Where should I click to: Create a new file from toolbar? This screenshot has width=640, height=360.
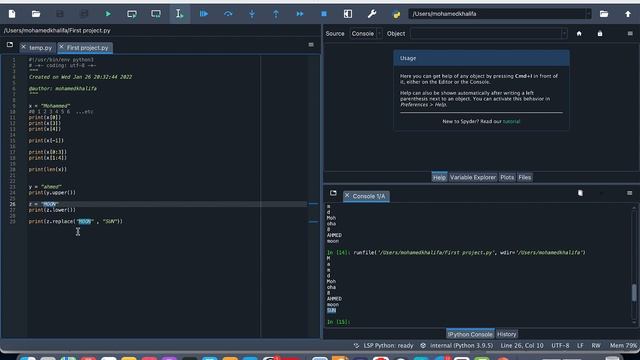12,14
